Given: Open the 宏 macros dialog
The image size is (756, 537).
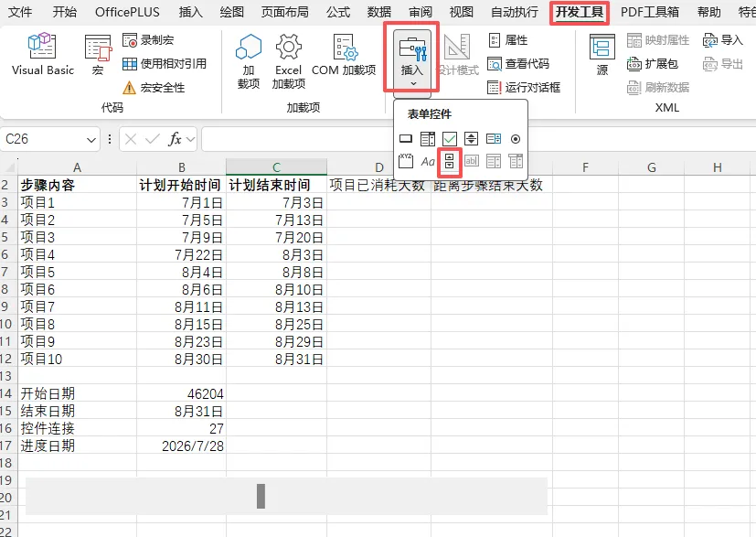Looking at the screenshot, I should (x=98, y=54).
